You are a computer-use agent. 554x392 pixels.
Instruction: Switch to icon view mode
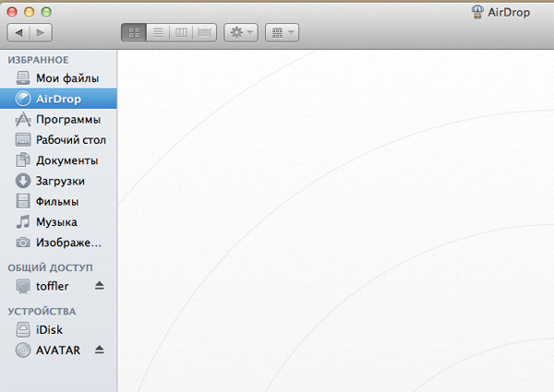pyautogui.click(x=133, y=32)
